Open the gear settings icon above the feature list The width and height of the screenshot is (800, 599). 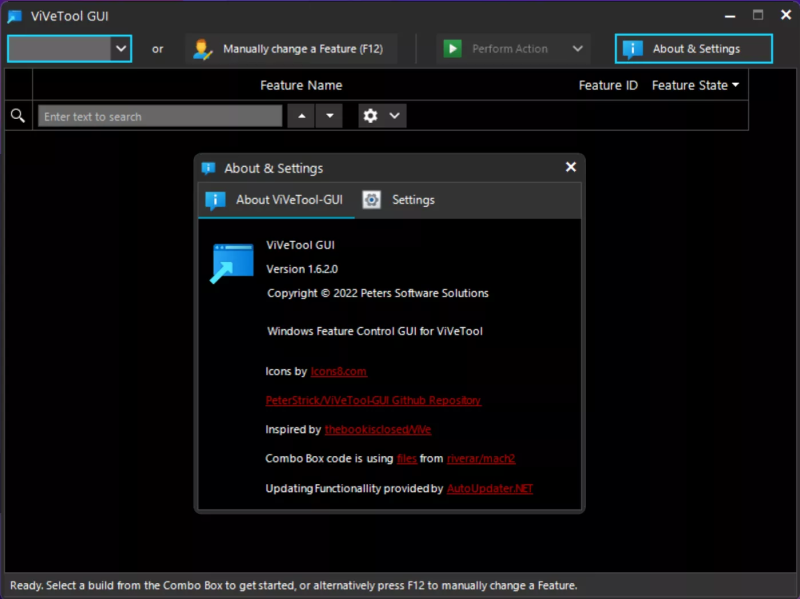pyautogui.click(x=371, y=115)
